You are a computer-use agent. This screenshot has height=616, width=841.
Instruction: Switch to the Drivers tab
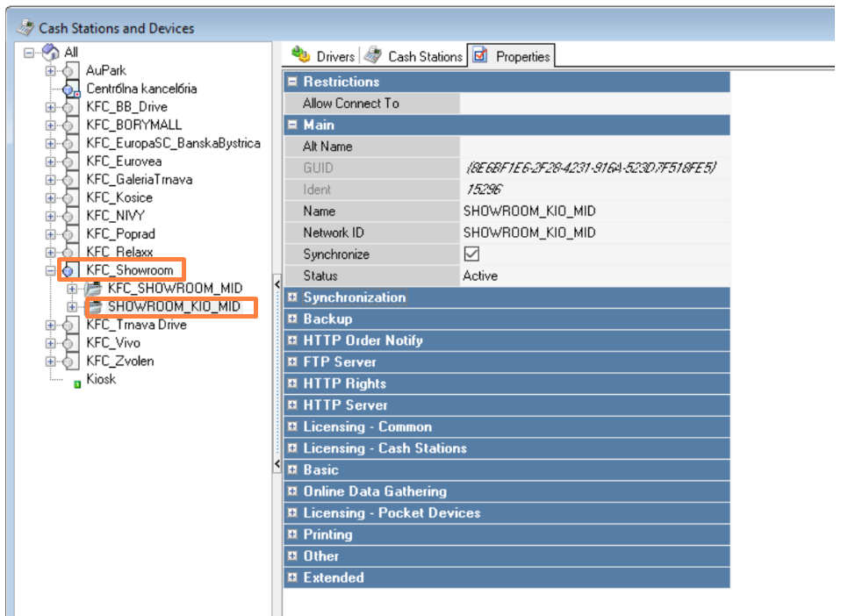coord(323,56)
